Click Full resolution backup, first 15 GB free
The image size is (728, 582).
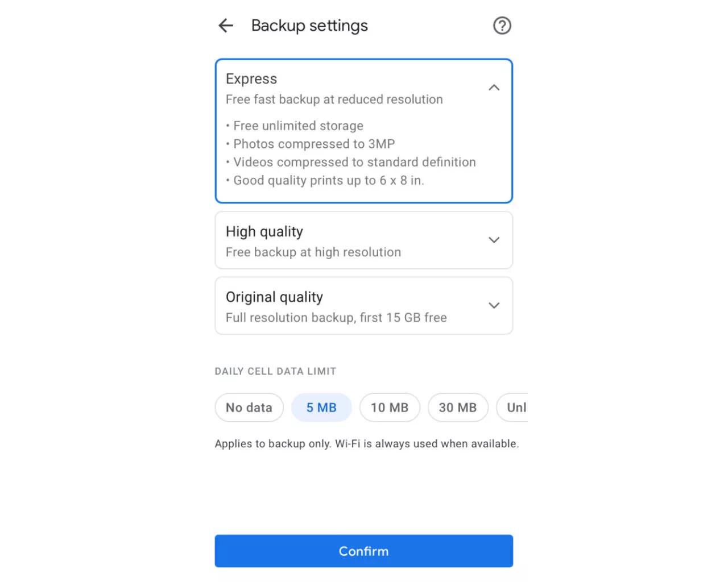[336, 318]
